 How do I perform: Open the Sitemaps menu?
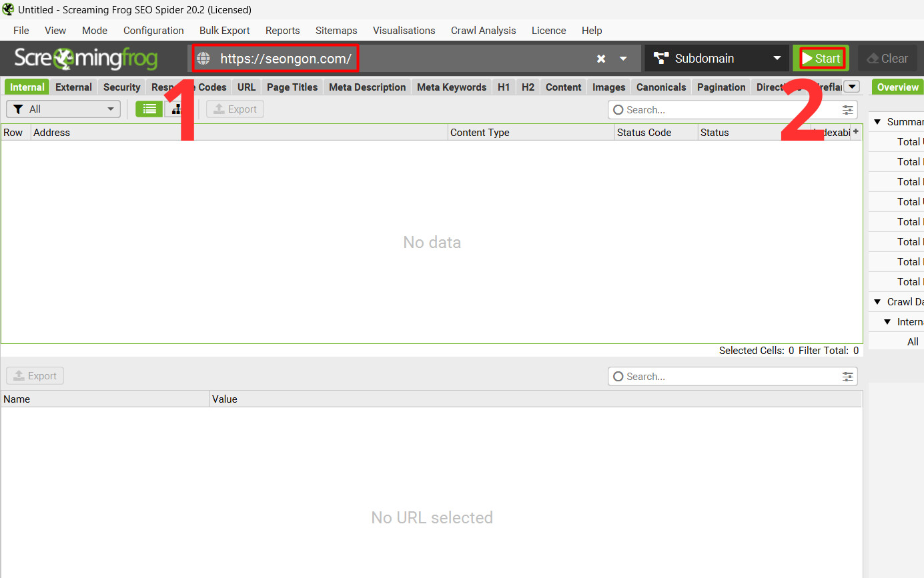pos(336,31)
